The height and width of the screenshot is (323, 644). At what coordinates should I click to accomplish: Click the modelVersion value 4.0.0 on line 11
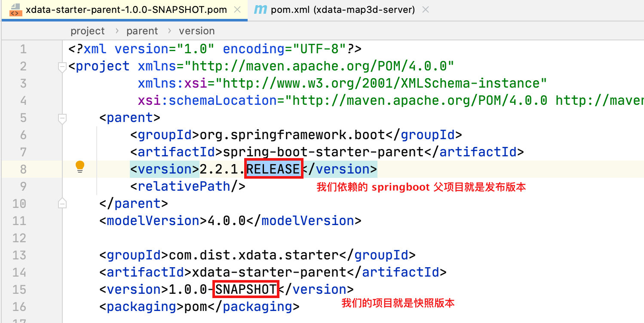click(x=226, y=221)
